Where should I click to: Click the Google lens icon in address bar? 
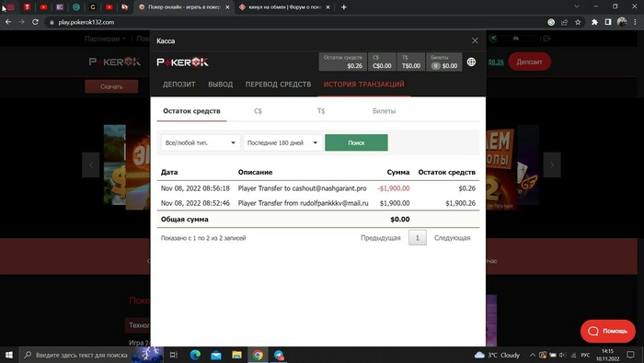click(551, 22)
